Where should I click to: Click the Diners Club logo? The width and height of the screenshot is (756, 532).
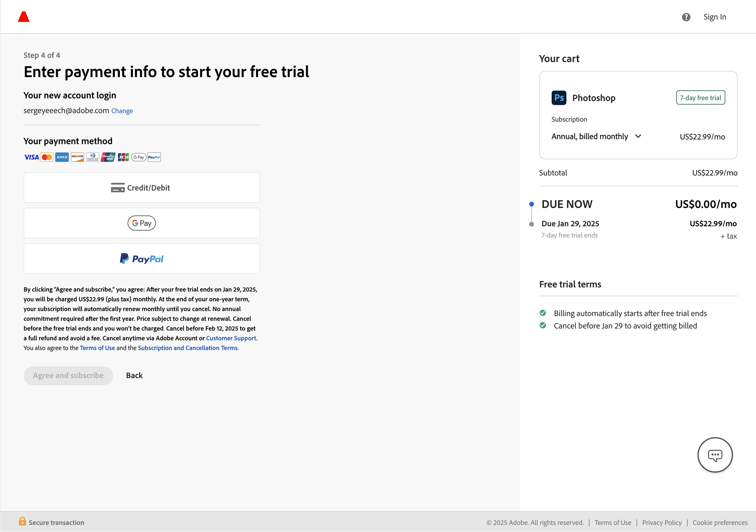coord(92,157)
